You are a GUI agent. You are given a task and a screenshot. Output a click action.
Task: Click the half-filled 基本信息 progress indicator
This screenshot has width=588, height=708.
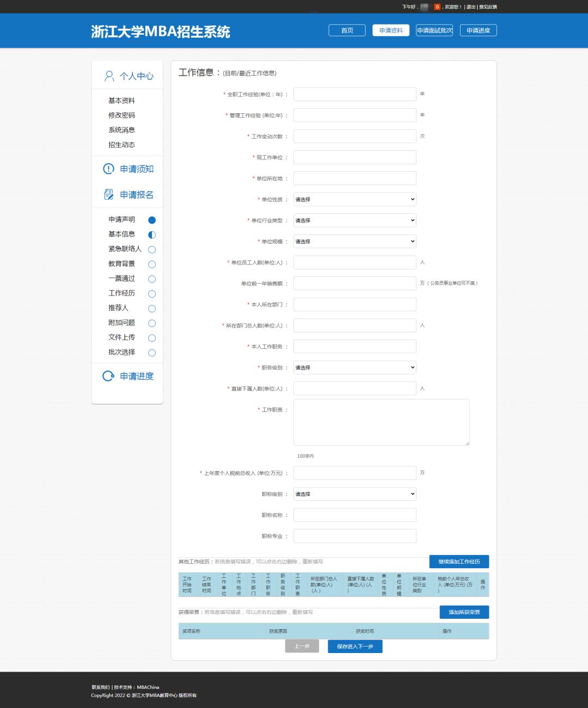pyautogui.click(x=151, y=235)
